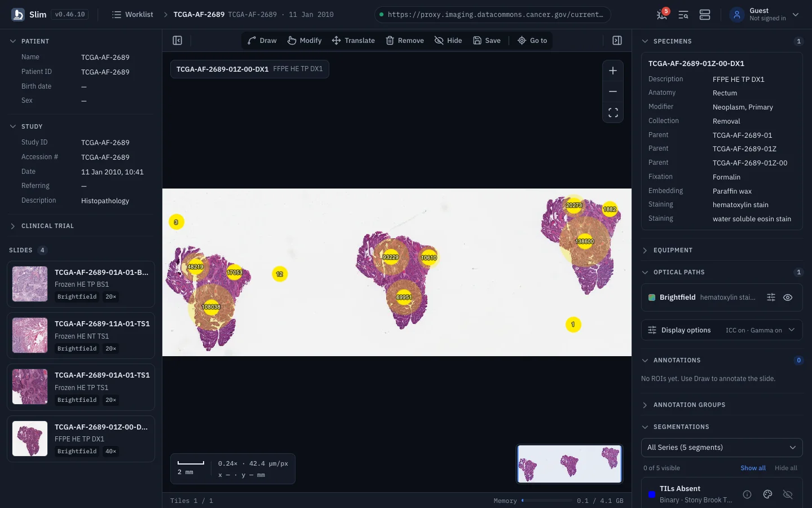Click the cluster marker labeled 138600
This screenshot has width=812, height=508.
click(585, 241)
